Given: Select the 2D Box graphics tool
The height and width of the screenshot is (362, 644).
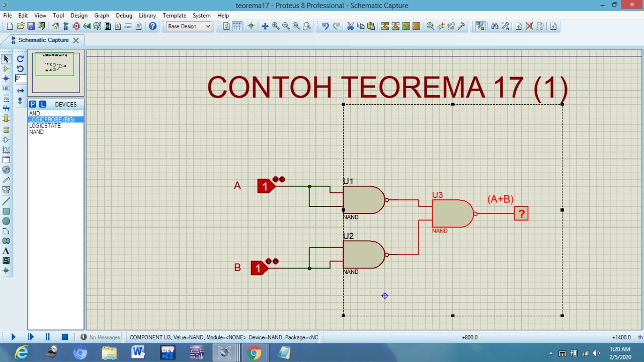Looking at the screenshot, I should pyautogui.click(x=6, y=211).
